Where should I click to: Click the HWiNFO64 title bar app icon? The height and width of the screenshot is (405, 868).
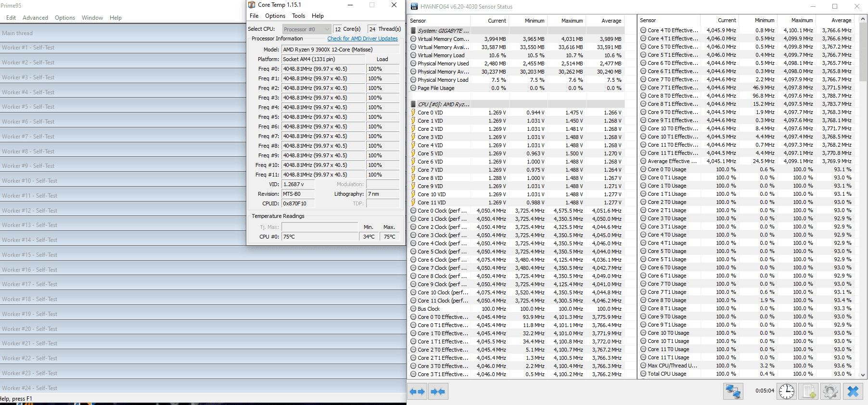click(x=414, y=7)
